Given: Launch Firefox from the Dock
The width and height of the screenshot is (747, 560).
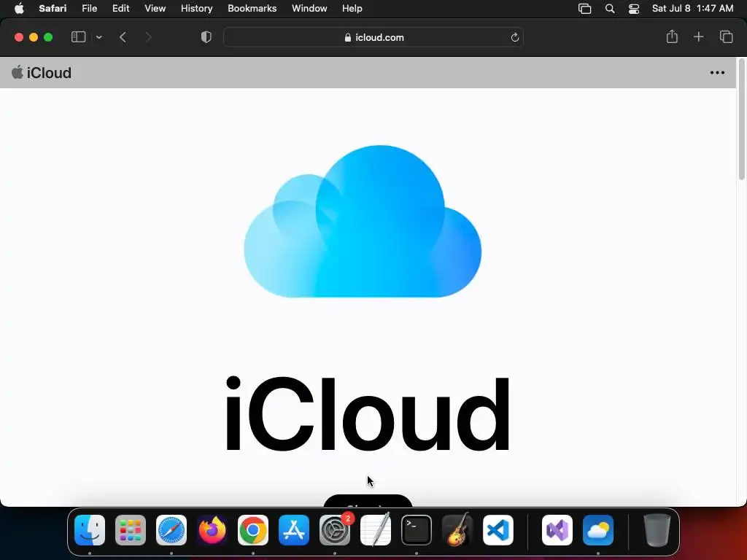Looking at the screenshot, I should [212, 530].
